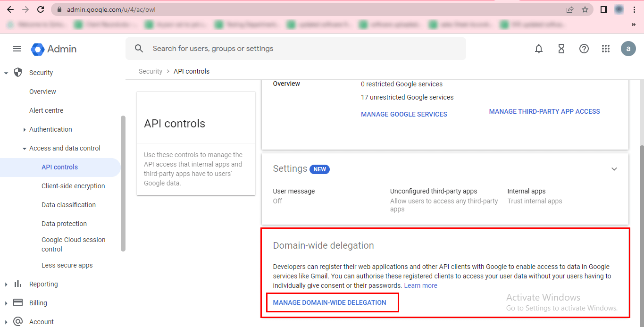Click the Account at-sign icon
This screenshot has width=644, height=327.
(x=18, y=321)
